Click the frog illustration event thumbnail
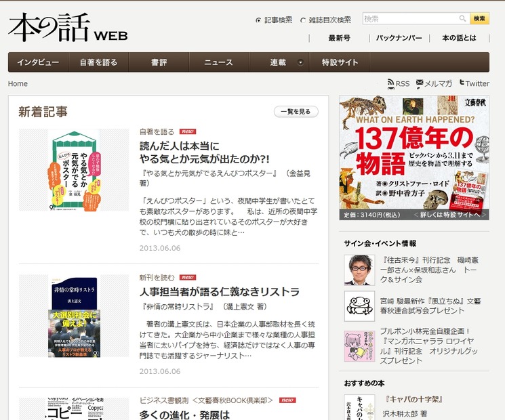Viewport: 505px width, 420px height. [359, 306]
